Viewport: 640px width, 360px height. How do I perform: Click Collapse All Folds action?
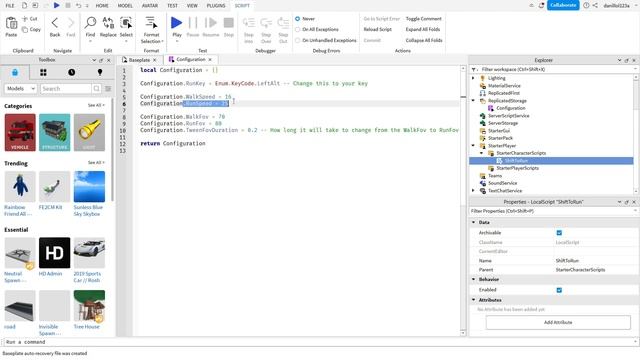tap(424, 40)
